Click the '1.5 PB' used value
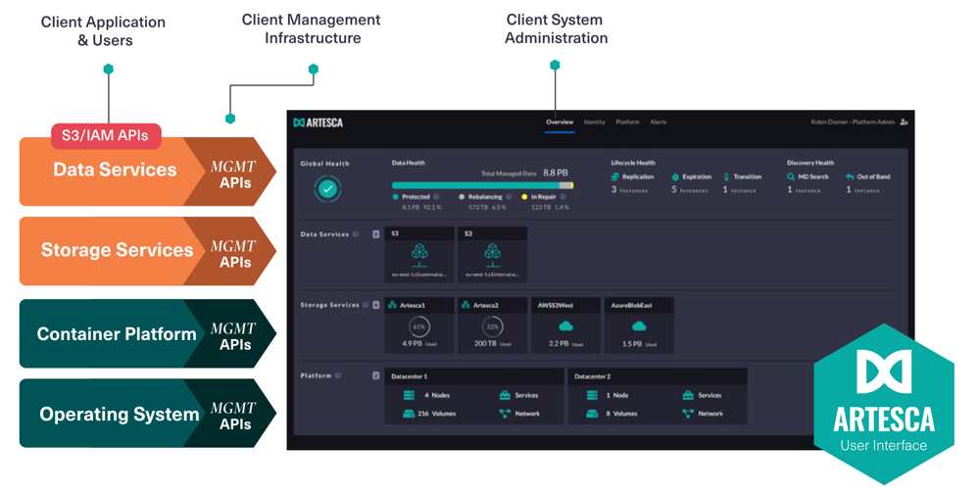Image resolution: width=980 pixels, height=497 pixels. (x=632, y=344)
